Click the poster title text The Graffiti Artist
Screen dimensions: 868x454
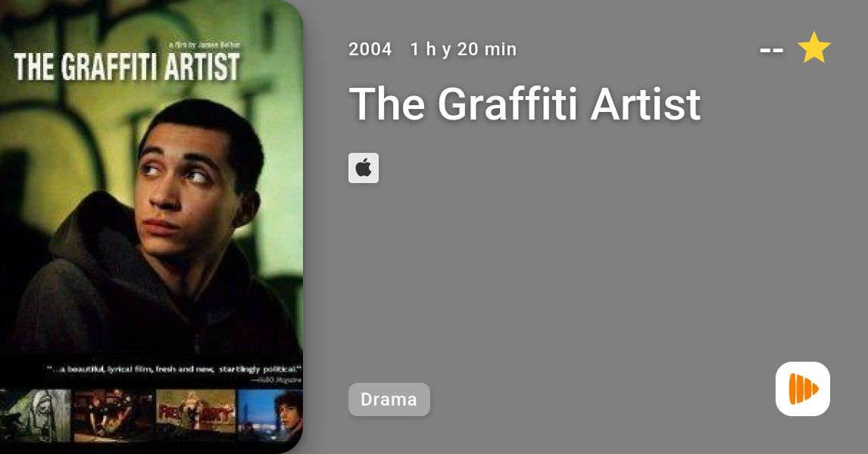click(x=126, y=67)
